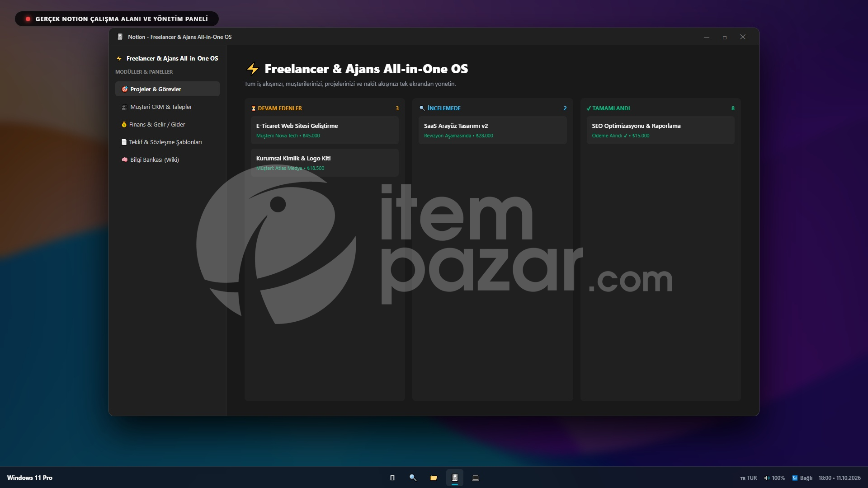Viewport: 868px width, 488px height.
Task: Click 'Ödeme Alındı' card subtitle
Action: click(x=607, y=136)
